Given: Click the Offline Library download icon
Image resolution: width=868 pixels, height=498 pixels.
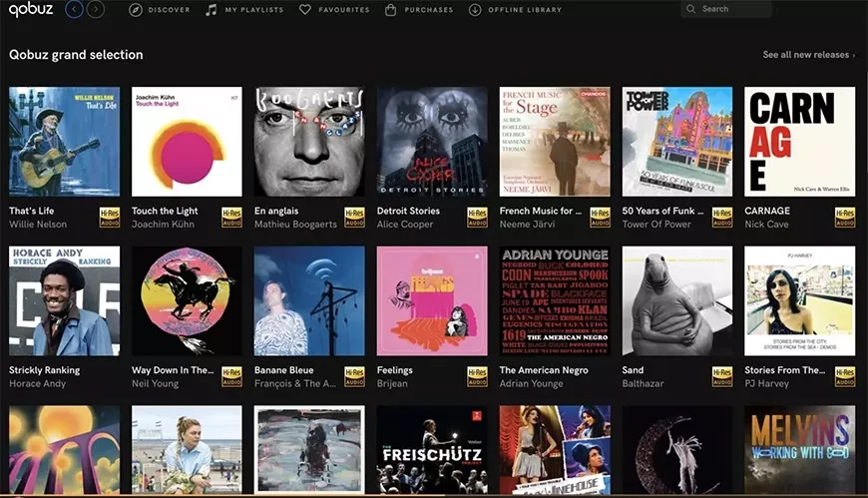Looking at the screenshot, I should 474,9.
